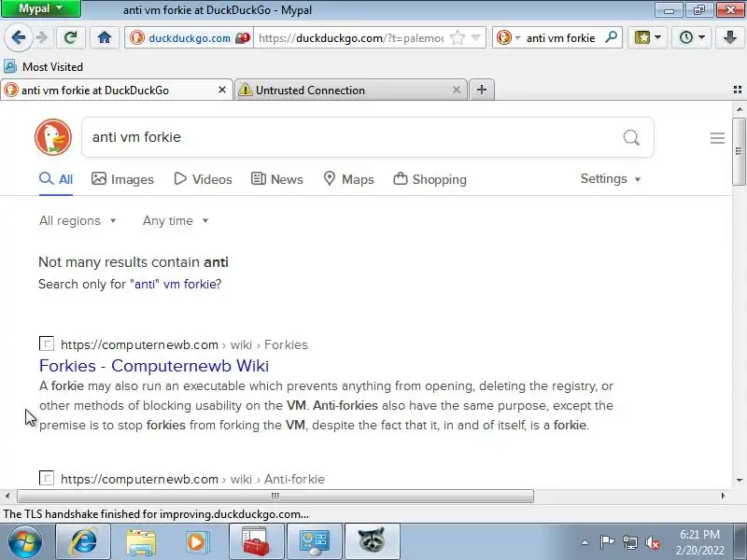This screenshot has width=747, height=560.
Task: Expand the Settings dropdown
Action: click(611, 179)
